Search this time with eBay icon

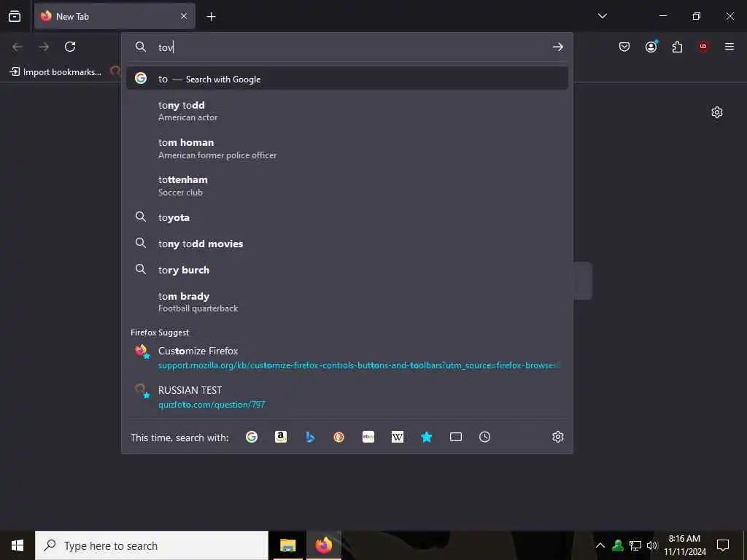point(368,437)
